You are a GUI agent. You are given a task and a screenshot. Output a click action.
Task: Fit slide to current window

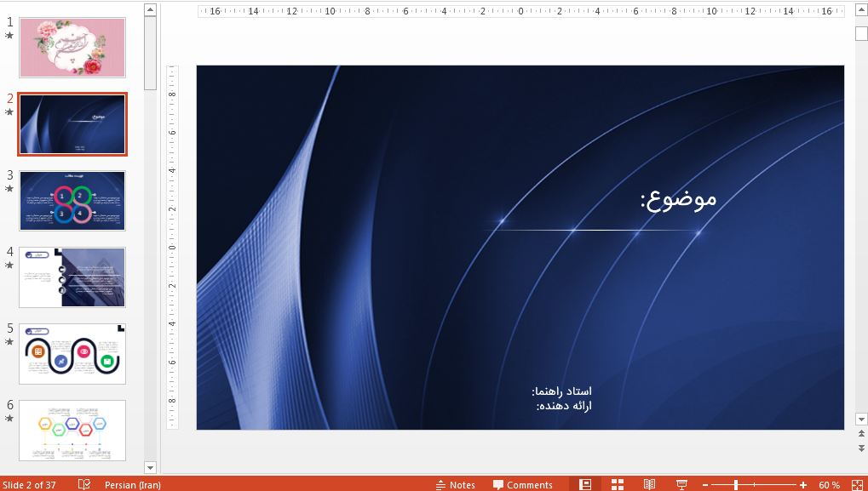[857, 484]
